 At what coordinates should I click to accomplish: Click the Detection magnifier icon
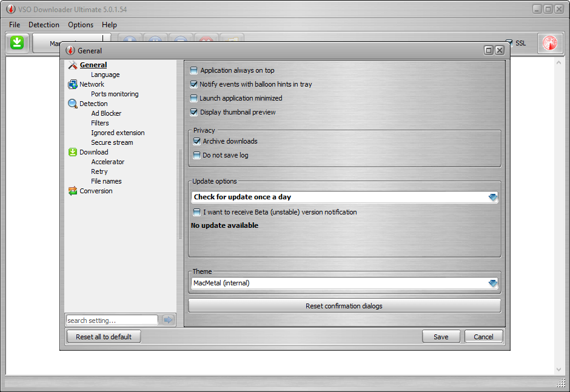73,104
